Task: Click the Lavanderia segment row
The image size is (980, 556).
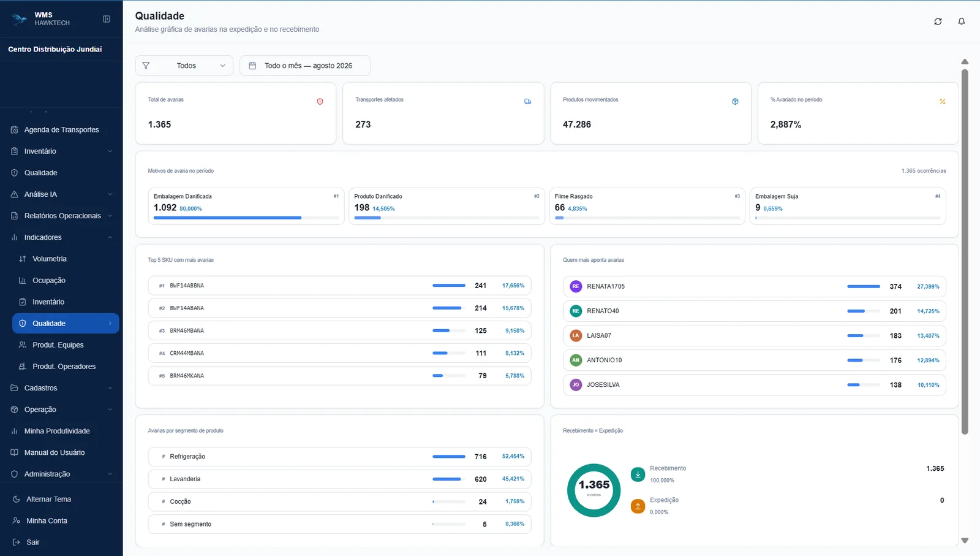Action: (x=339, y=479)
